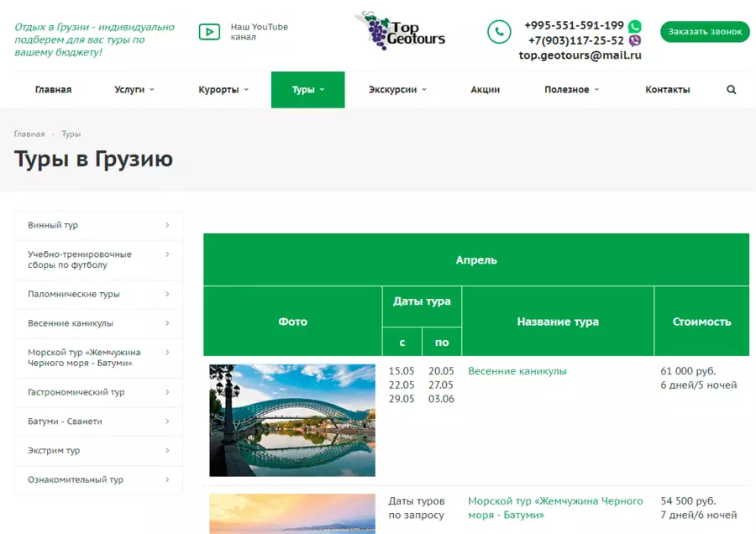This screenshot has height=534, width=756.
Task: Open Весенние каникулы tour link in table
Action: tap(517, 371)
